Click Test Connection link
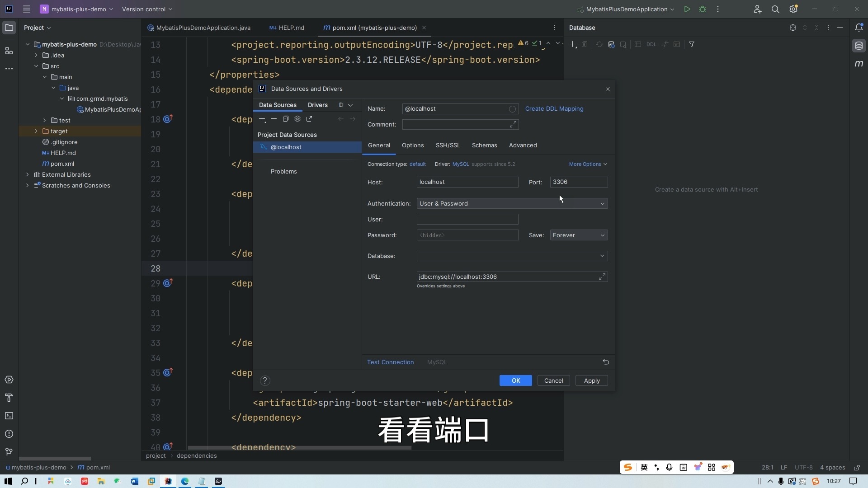This screenshot has height=488, width=868. (x=391, y=362)
